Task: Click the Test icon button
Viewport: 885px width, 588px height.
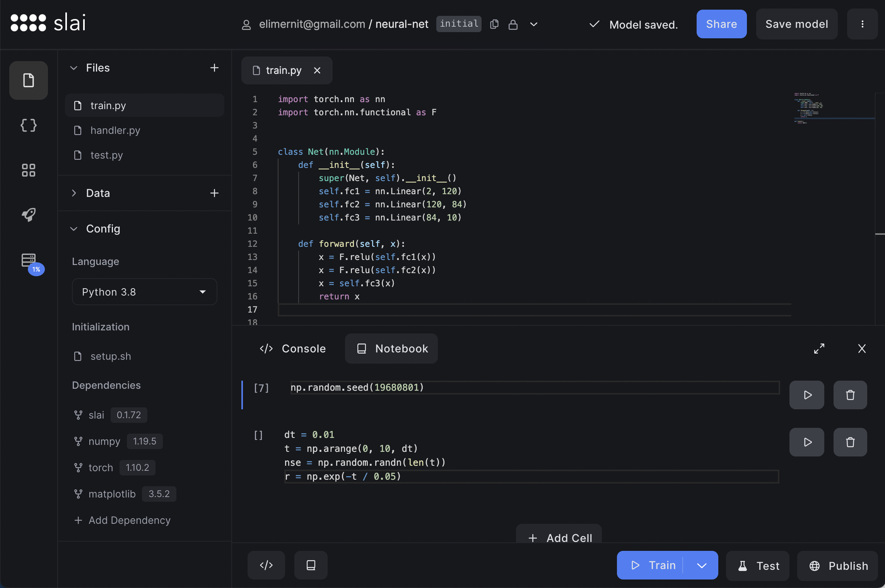Action: [743, 564]
